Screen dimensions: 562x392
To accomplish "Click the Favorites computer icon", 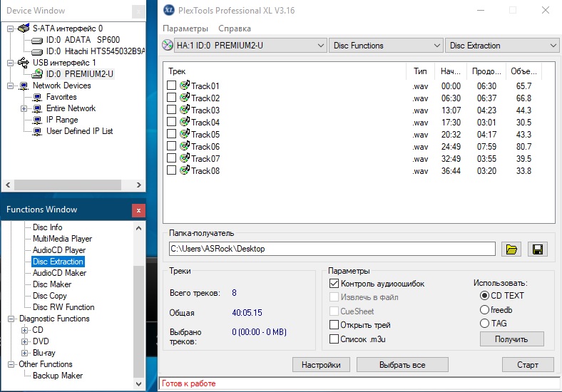I will point(37,97).
